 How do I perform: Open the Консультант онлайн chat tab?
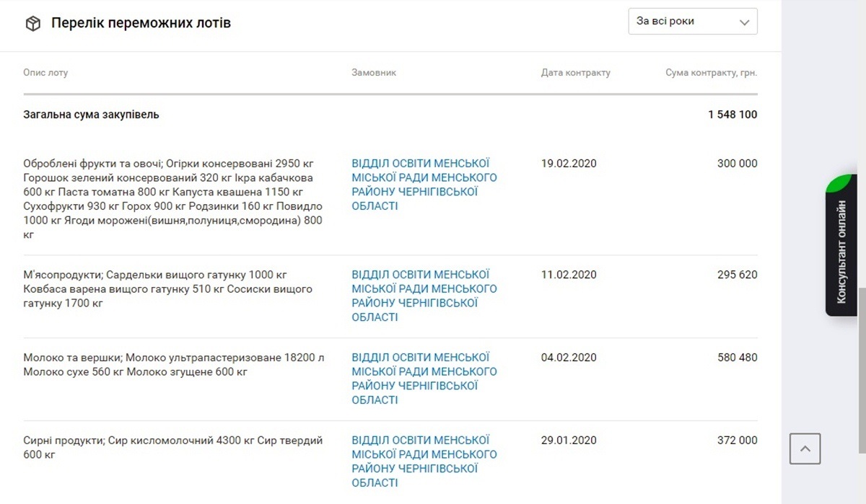[x=841, y=245]
